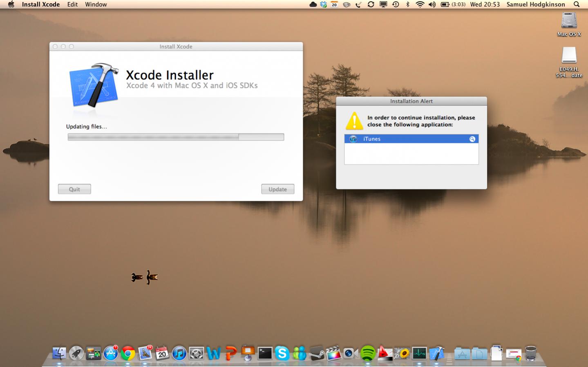The image size is (588, 367).
Task: Open Terminal from the Dock
Action: pyautogui.click(x=265, y=353)
